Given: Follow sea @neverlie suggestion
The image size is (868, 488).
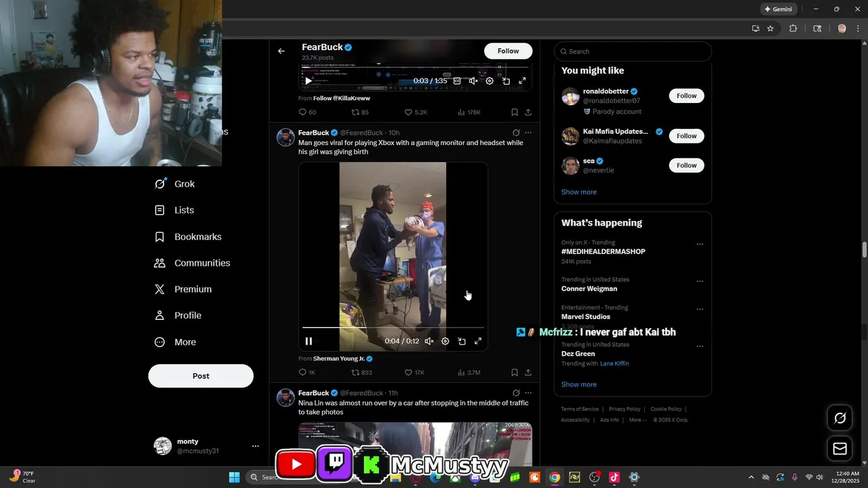Looking at the screenshot, I should (x=686, y=165).
